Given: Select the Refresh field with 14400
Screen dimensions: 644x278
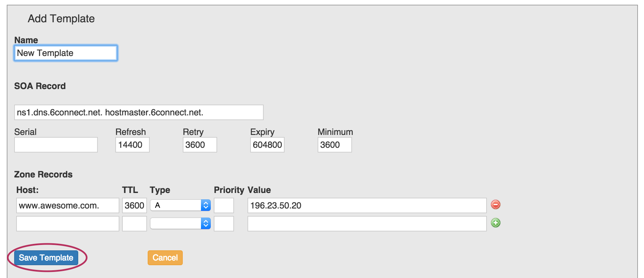Looking at the screenshot, I should 132,145.
